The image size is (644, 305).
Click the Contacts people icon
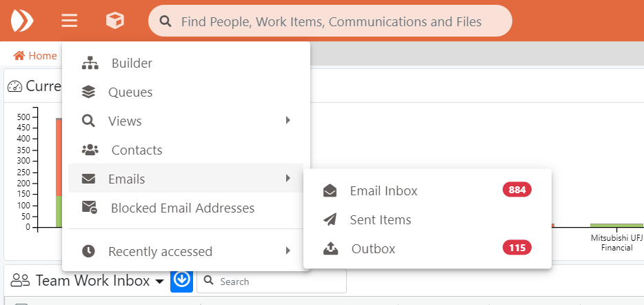pyautogui.click(x=90, y=150)
